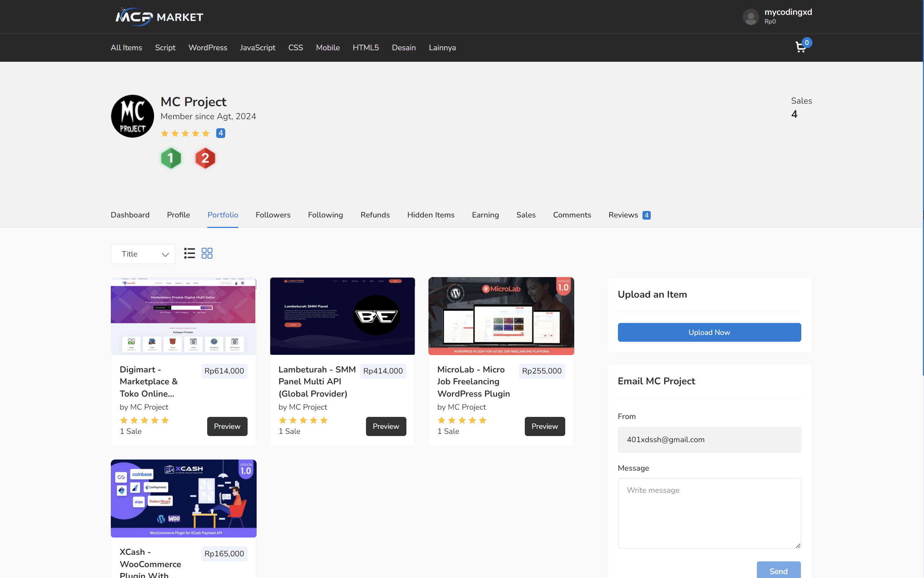Click price Rp614,000

click(224, 371)
